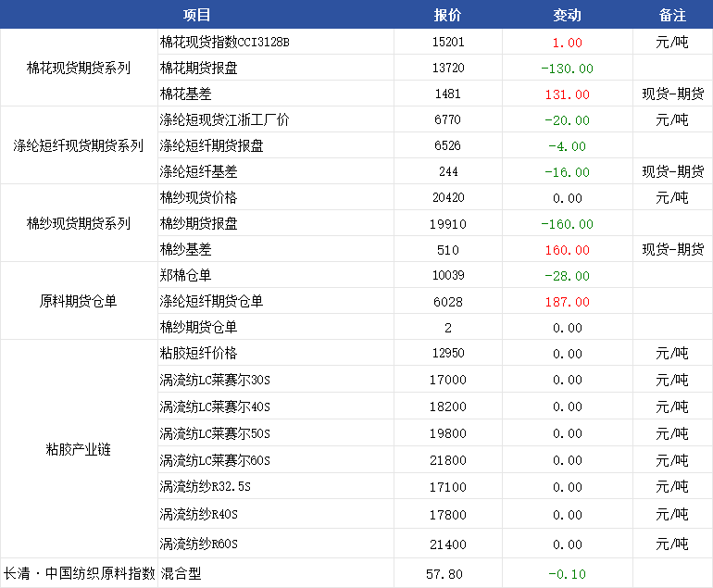Click the basis value 510
This screenshot has height=588, width=713.
(x=448, y=250)
